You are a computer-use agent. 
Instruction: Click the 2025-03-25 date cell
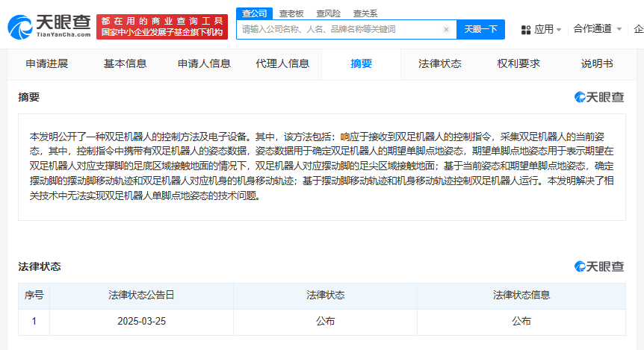pos(142,322)
